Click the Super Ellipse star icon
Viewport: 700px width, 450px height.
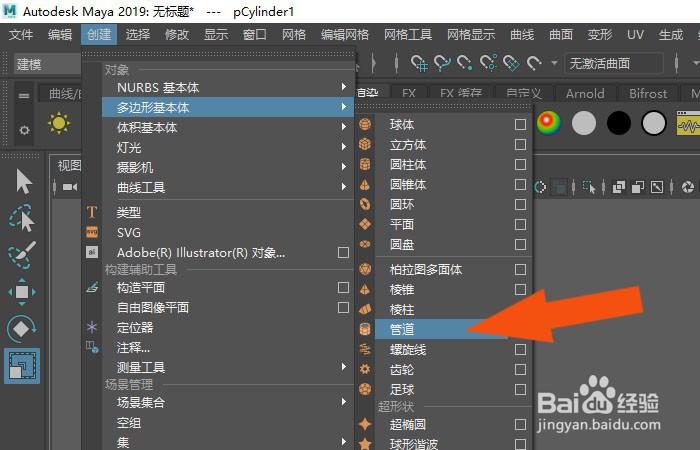pyautogui.click(x=365, y=424)
